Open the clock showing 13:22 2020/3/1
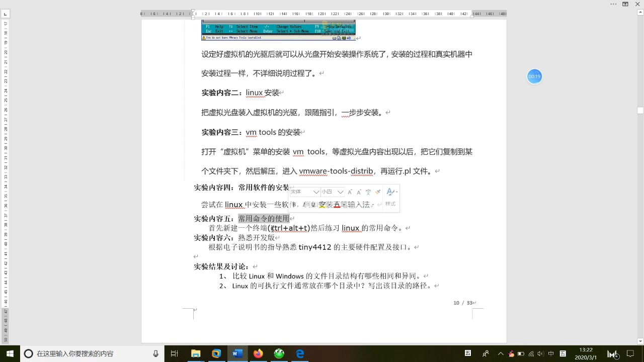The height and width of the screenshot is (362, 644). (586, 353)
